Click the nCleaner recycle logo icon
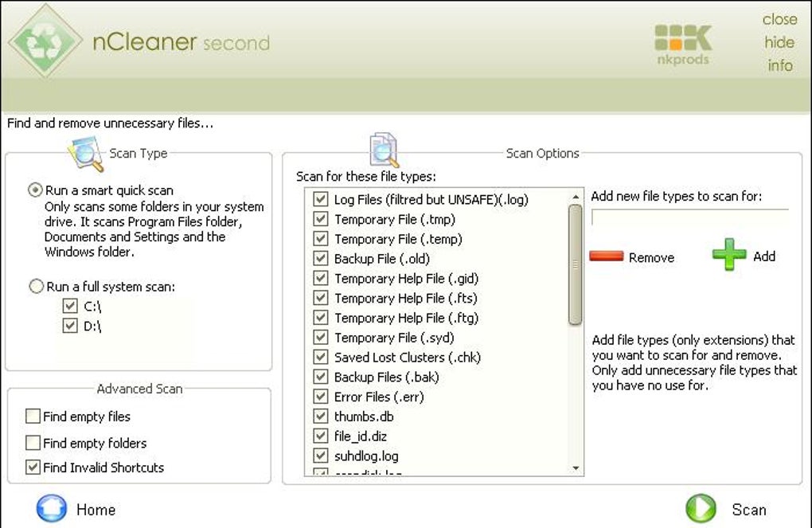Image resolution: width=812 pixels, height=528 pixels. [45, 41]
